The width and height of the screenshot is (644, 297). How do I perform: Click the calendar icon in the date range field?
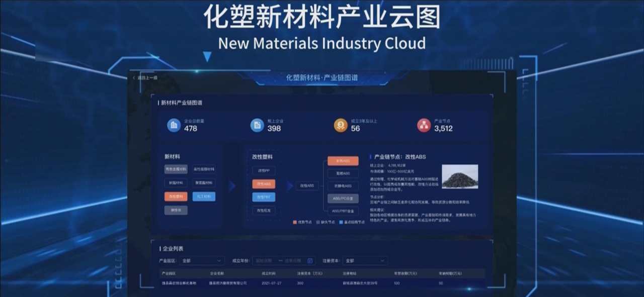[x=310, y=261]
